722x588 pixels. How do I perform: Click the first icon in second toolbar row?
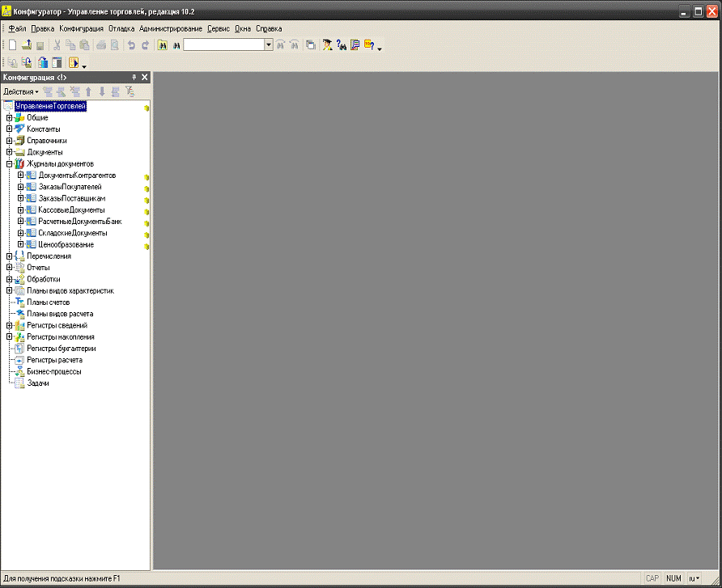point(12,62)
